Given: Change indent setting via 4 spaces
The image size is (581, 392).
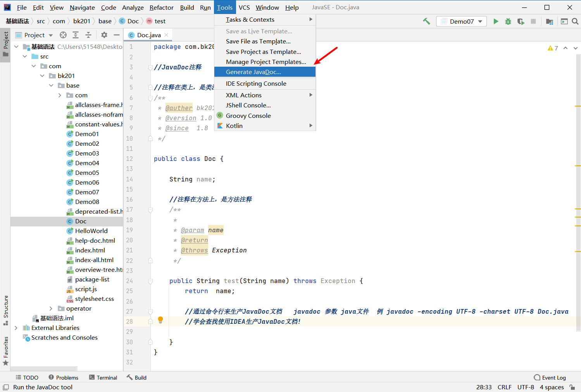Looking at the screenshot, I should pos(552,387).
